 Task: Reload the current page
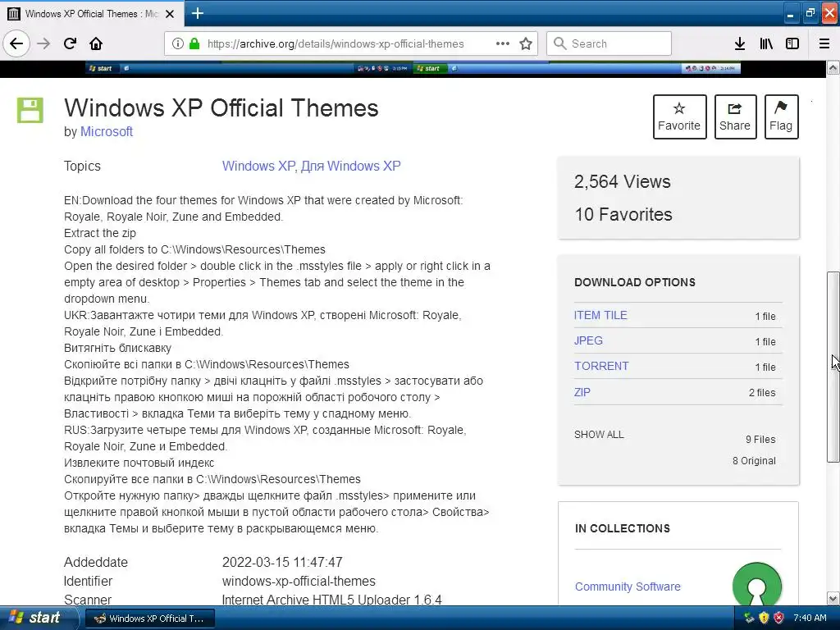pos(71,43)
